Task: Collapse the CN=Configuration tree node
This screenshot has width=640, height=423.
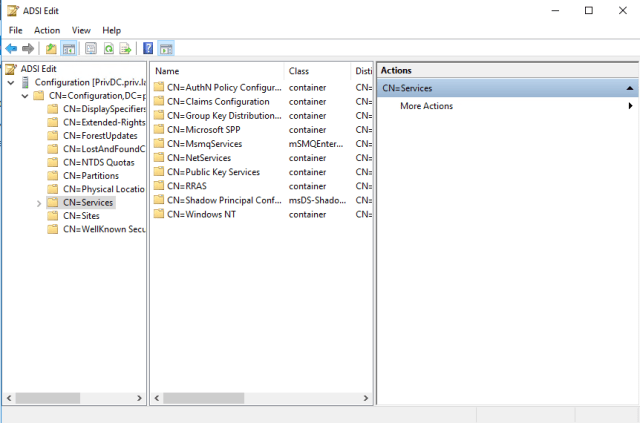Action: (x=25, y=96)
